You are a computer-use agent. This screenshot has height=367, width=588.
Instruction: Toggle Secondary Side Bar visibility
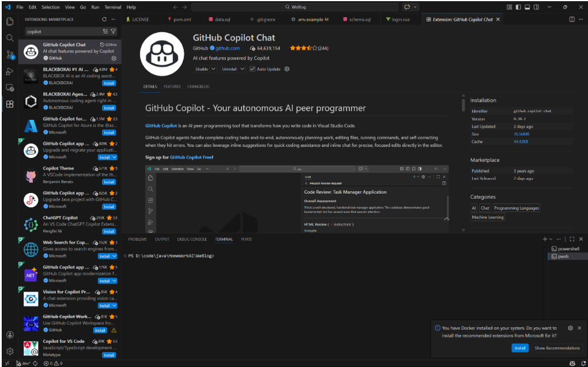[536, 7]
